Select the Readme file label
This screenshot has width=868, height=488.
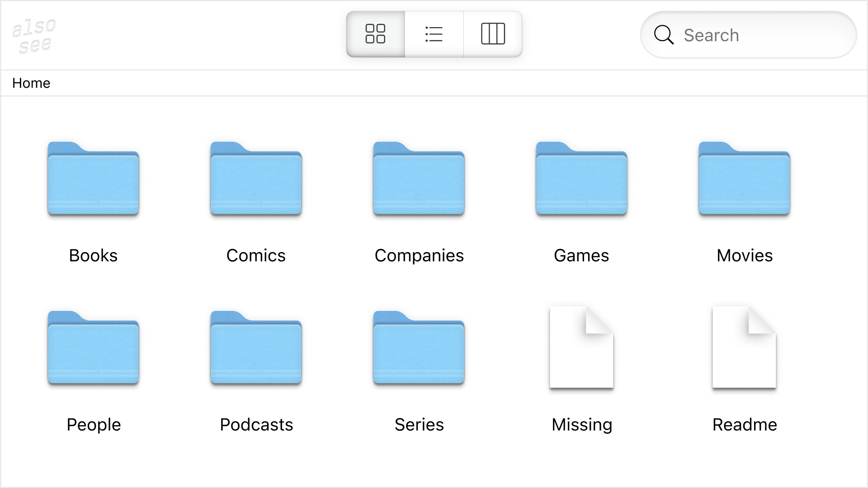[744, 424]
